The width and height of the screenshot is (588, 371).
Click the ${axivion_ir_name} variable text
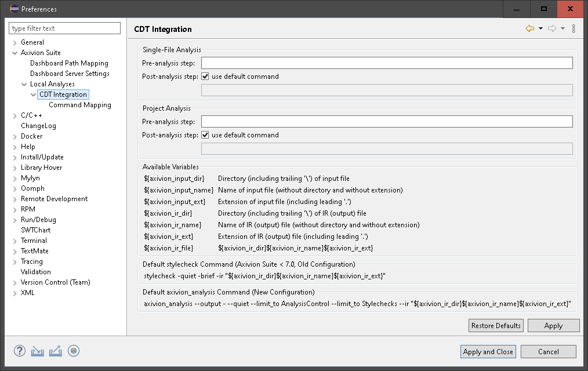pyautogui.click(x=172, y=225)
